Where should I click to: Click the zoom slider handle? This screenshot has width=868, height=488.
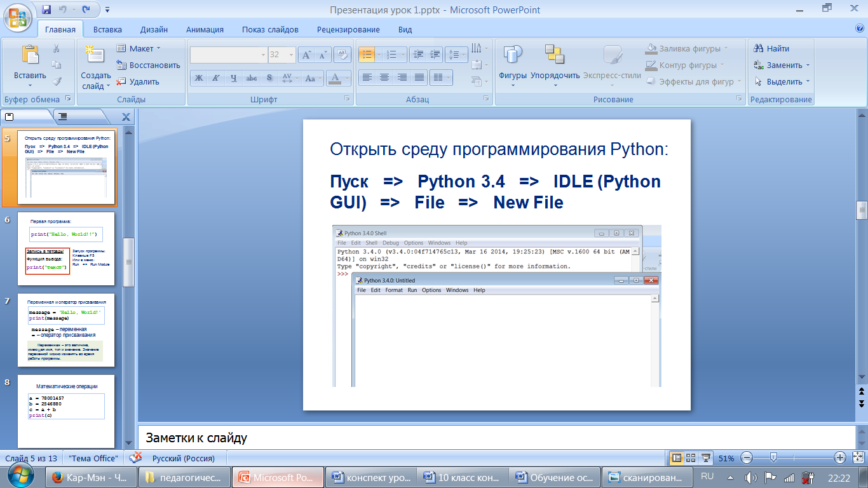773,457
